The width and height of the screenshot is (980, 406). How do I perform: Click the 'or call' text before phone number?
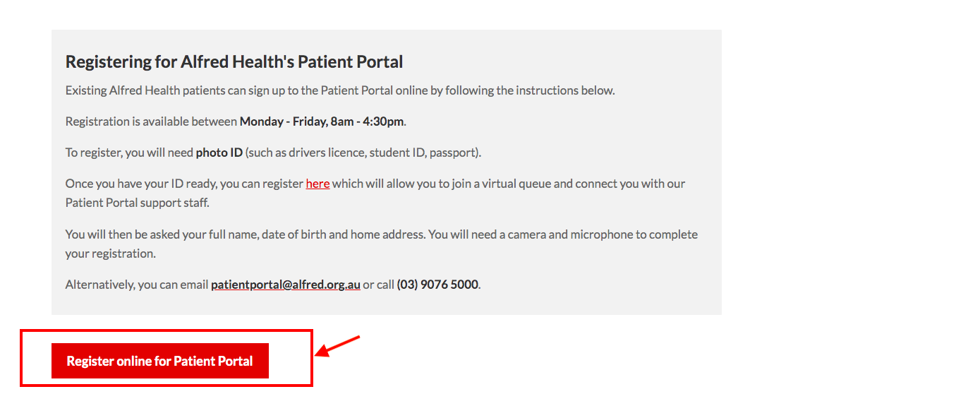click(378, 285)
